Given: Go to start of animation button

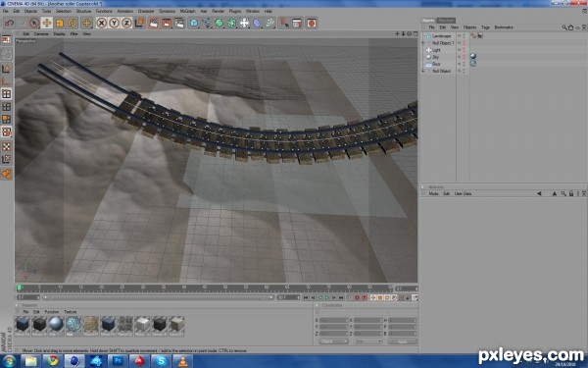Looking at the screenshot, I should pyautogui.click(x=306, y=297).
